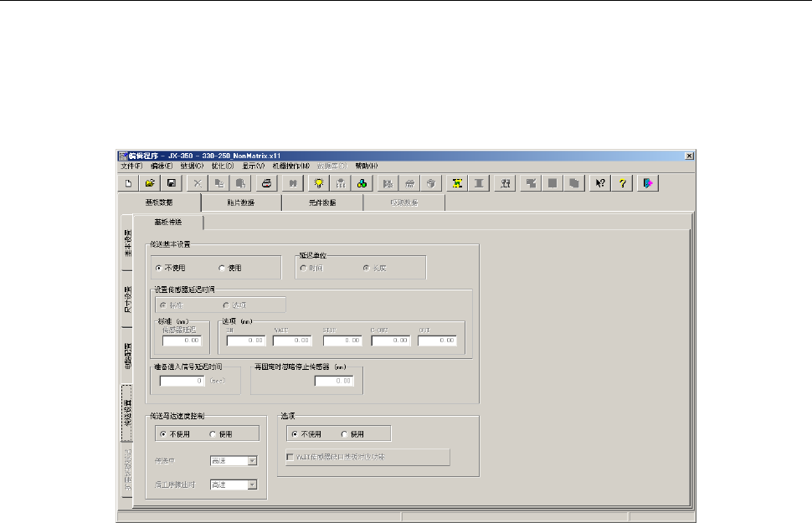Click the first grayed icon right of the colored circles
The height and width of the screenshot is (523, 812).
tap(388, 183)
